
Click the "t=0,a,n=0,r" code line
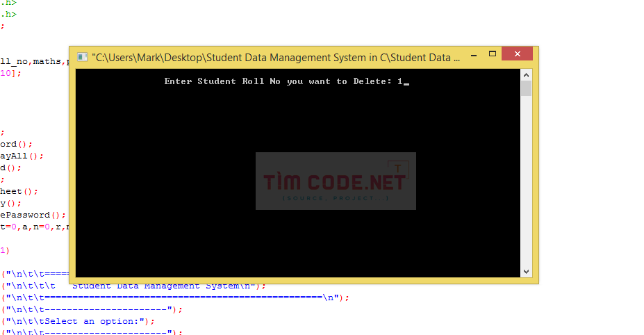35,227
